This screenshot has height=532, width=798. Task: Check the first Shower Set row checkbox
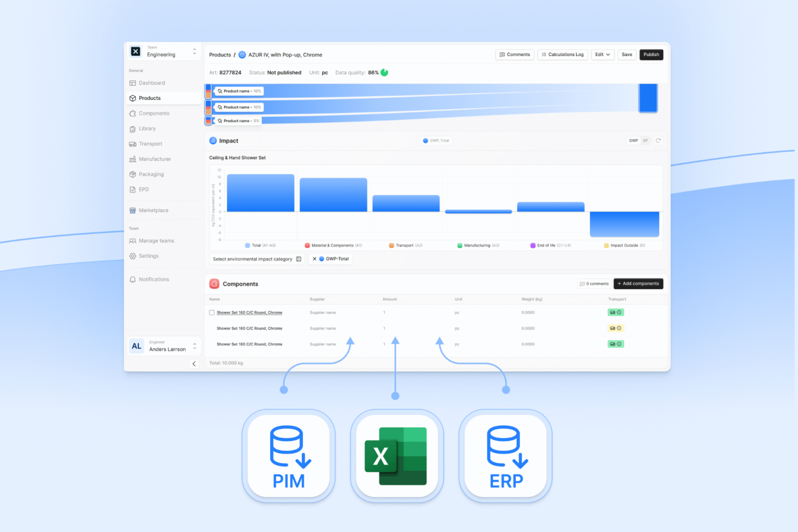click(x=212, y=313)
